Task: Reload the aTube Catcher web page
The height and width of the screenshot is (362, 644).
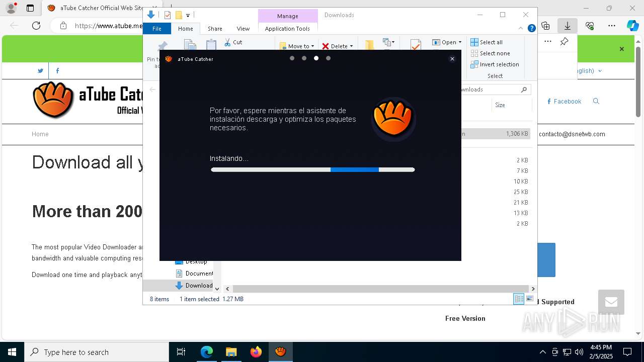Action: coord(36,26)
